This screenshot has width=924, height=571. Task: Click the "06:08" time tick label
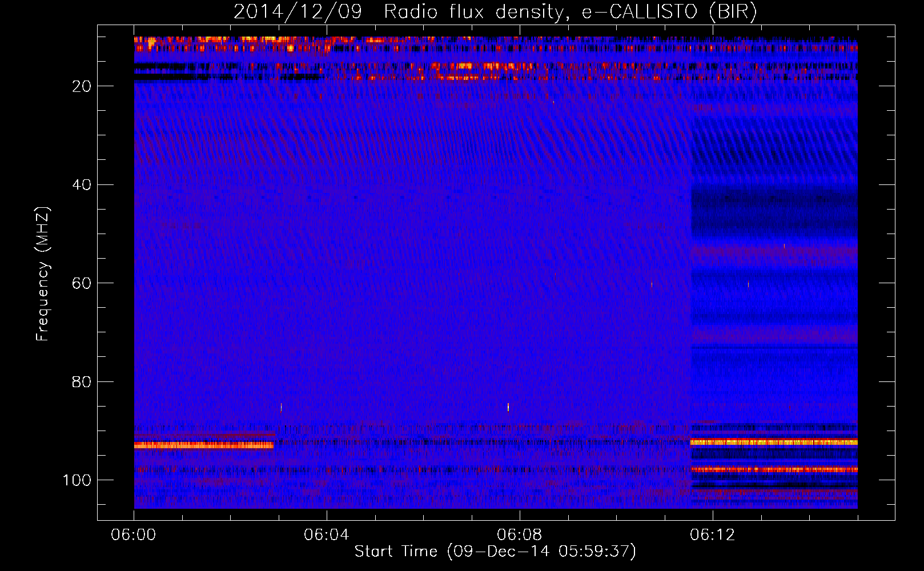pos(520,535)
